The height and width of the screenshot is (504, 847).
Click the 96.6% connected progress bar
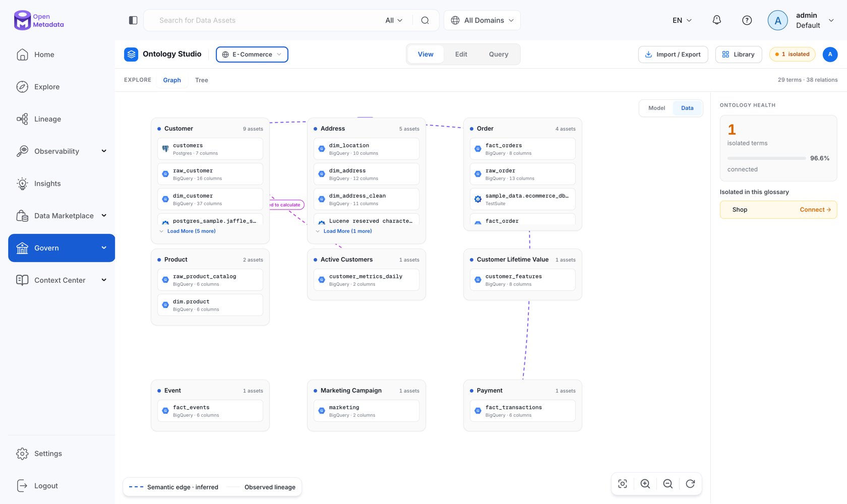coord(766,158)
